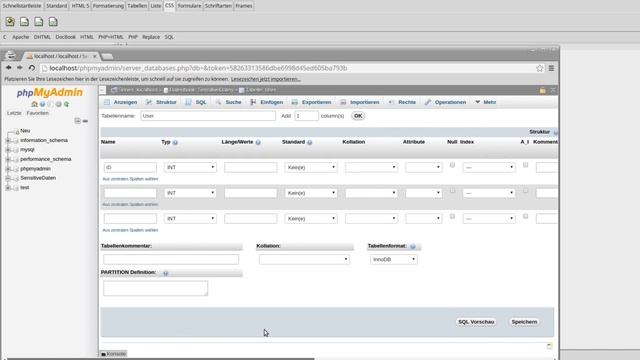The width and height of the screenshot is (640, 360).
Task: Click the blue icon next to the home icon
Action: click(42, 104)
